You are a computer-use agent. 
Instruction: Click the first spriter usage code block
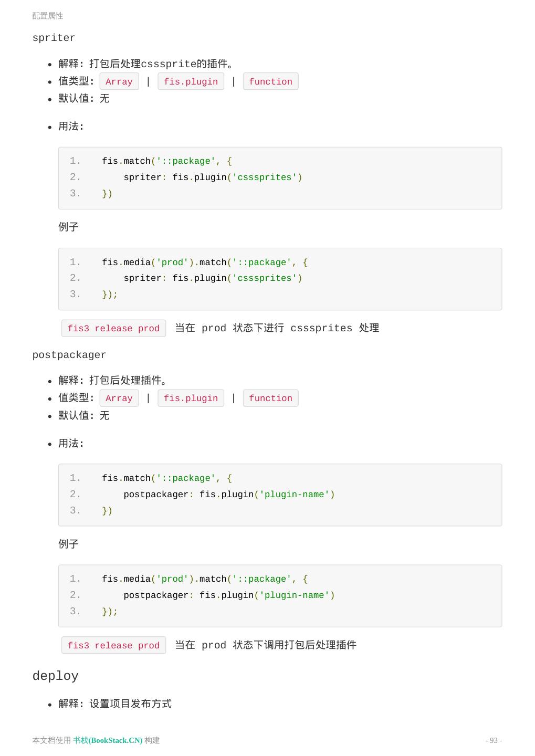pyautogui.click(x=280, y=177)
